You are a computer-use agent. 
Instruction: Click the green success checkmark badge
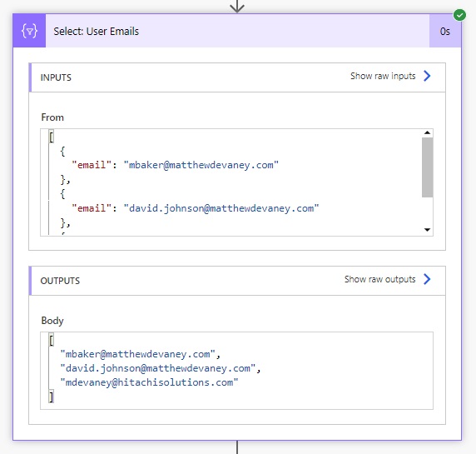pos(459,15)
